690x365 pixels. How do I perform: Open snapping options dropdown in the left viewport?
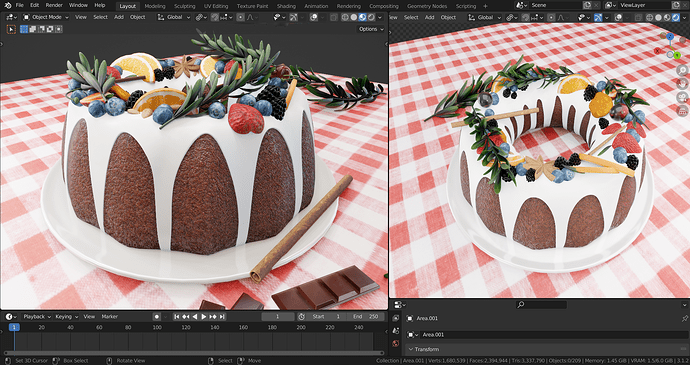(226, 17)
